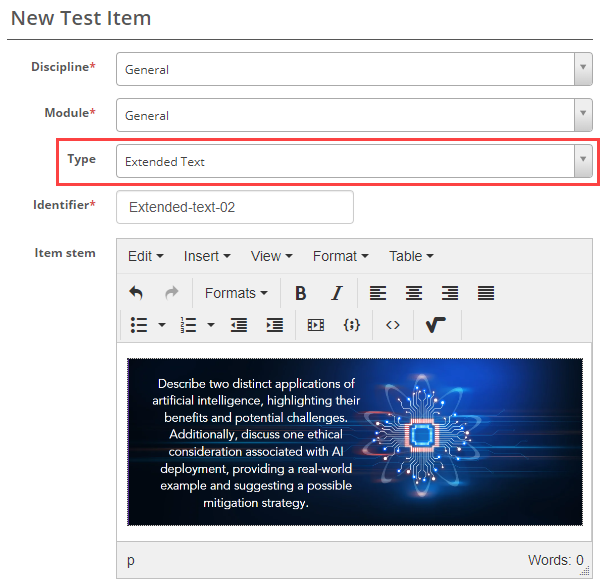Screen dimensions: 600x585
Task: Open the Edit menu
Action: click(145, 256)
